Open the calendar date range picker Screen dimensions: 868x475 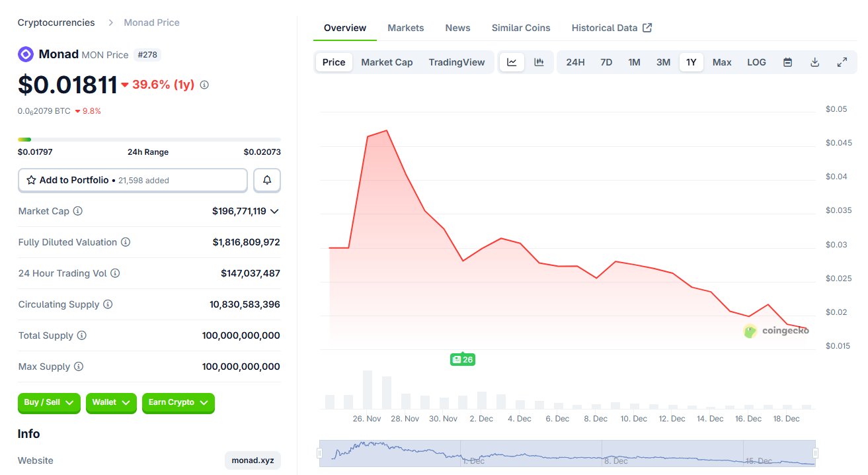[x=787, y=62]
